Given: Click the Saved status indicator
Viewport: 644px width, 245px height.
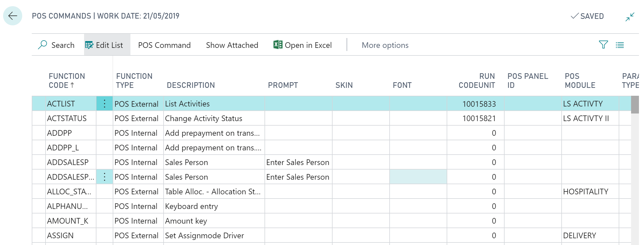Looking at the screenshot, I should pyautogui.click(x=587, y=16).
